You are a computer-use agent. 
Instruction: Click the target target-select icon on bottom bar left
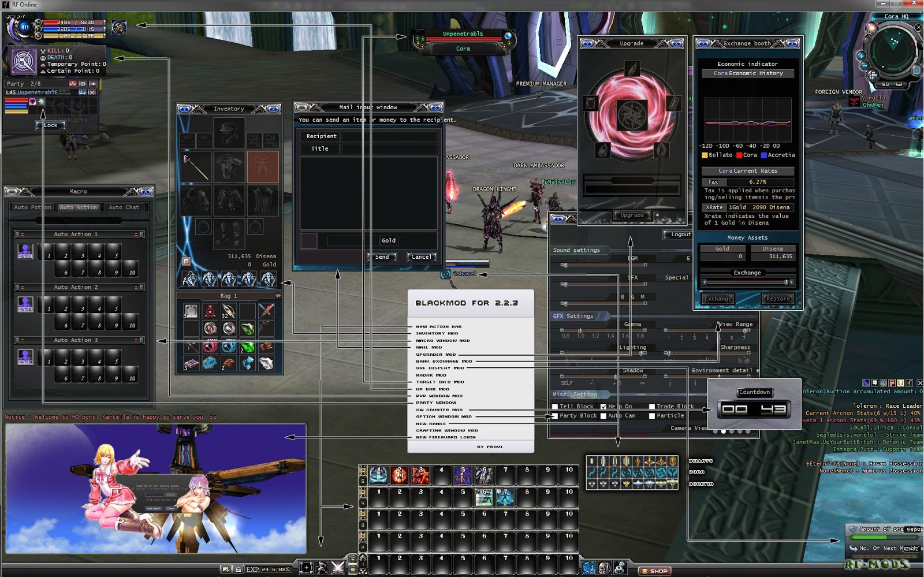coord(306,568)
